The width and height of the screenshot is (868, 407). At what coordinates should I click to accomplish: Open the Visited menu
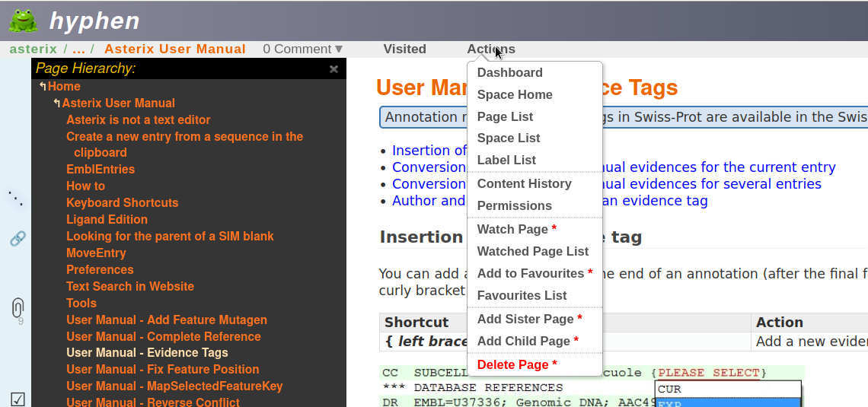pos(404,49)
